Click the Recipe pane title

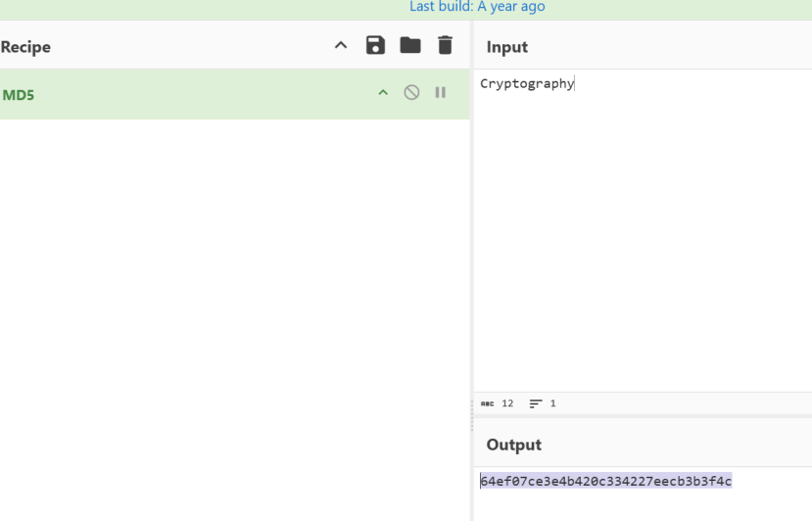25,47
